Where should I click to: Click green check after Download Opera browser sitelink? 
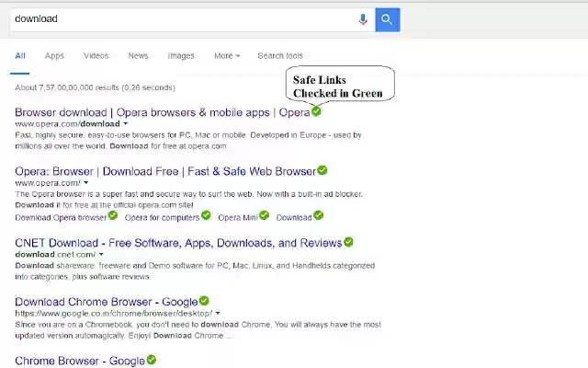pyautogui.click(x=113, y=215)
